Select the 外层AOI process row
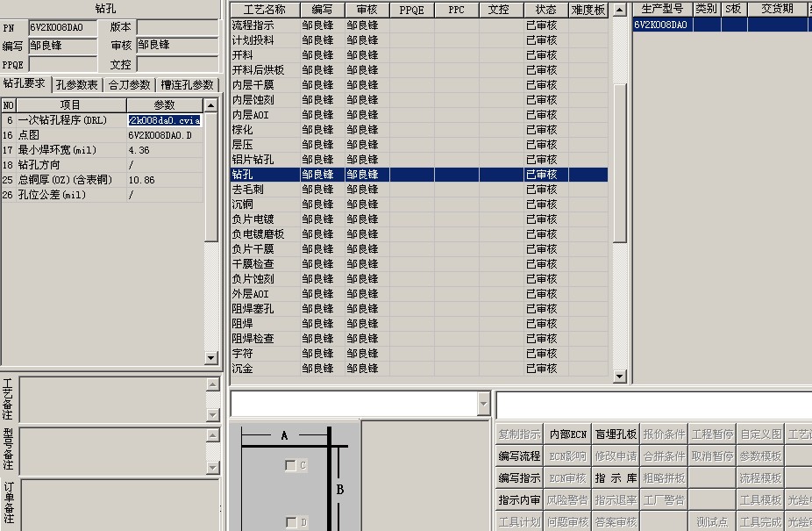 pos(419,294)
